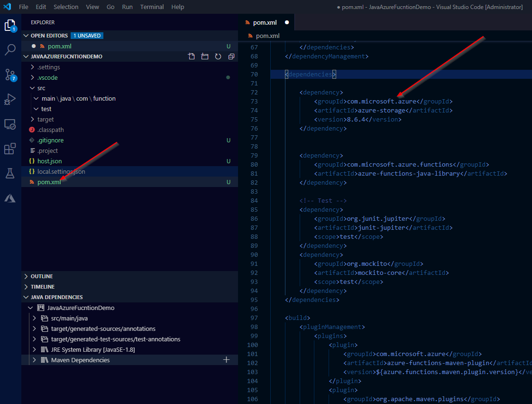The width and height of the screenshot is (532, 404).
Task: Open the Search view in activity bar
Action: pyautogui.click(x=10, y=50)
